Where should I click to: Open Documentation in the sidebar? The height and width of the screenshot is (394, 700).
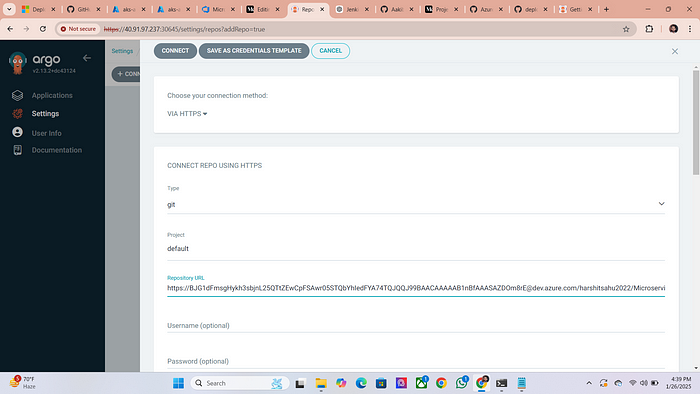coord(57,150)
